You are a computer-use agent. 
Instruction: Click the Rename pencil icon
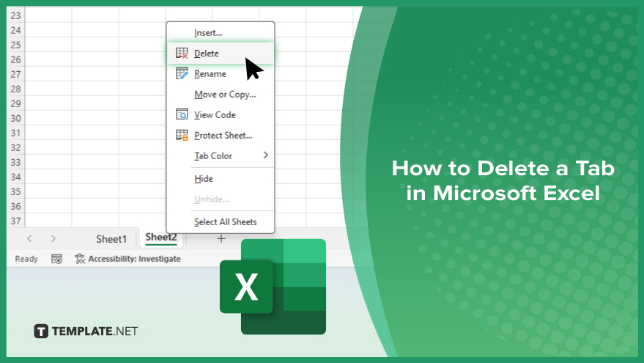pyautogui.click(x=182, y=73)
